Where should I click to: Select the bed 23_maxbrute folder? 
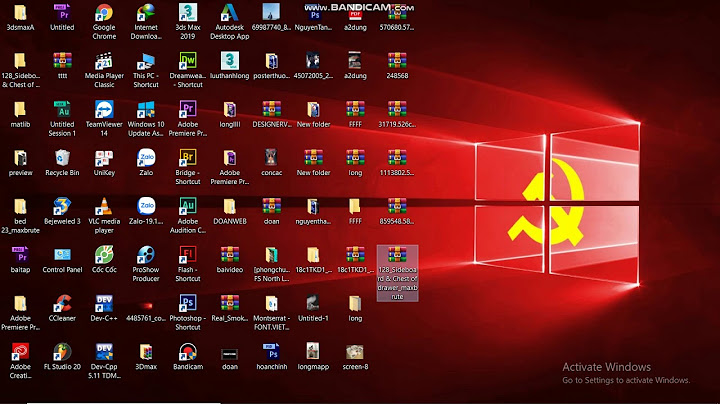pos(20,207)
